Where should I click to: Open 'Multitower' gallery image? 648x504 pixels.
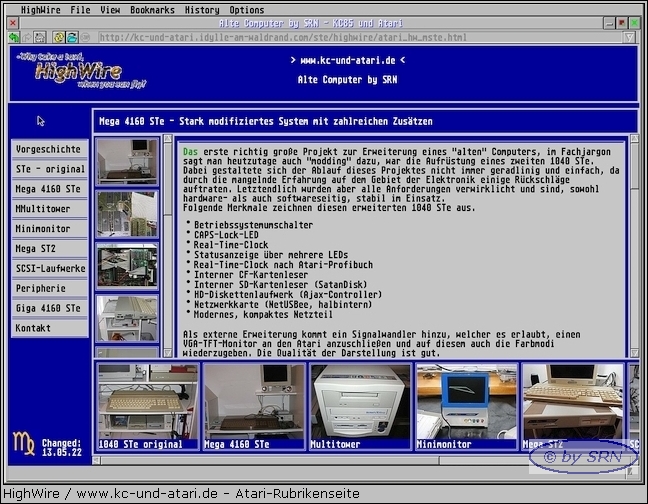pyautogui.click(x=360, y=407)
